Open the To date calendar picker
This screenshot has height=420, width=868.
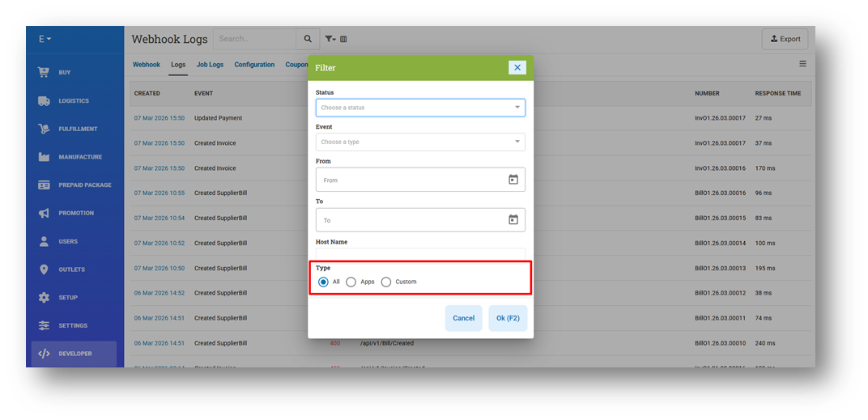click(x=513, y=219)
